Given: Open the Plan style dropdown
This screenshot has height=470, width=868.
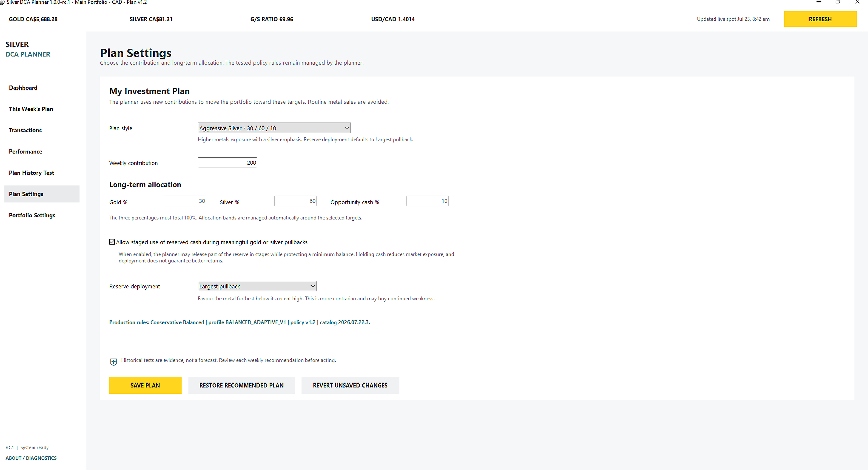Looking at the screenshot, I should [x=274, y=128].
